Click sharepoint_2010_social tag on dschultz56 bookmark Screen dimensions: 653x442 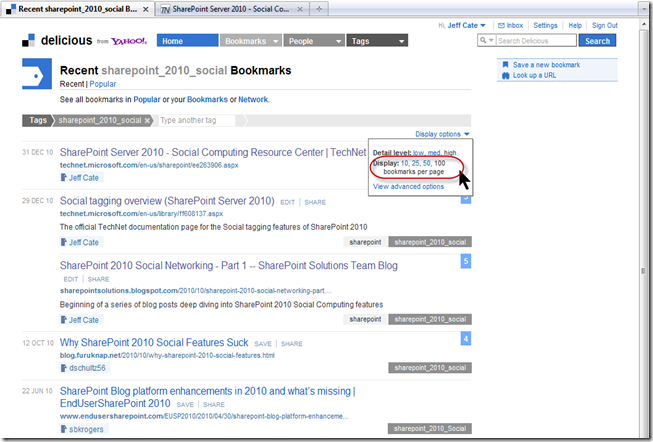click(430, 368)
